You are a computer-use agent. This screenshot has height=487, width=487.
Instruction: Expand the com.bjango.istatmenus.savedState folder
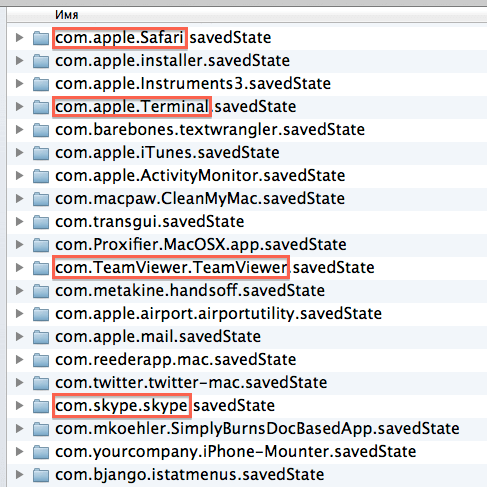19,474
